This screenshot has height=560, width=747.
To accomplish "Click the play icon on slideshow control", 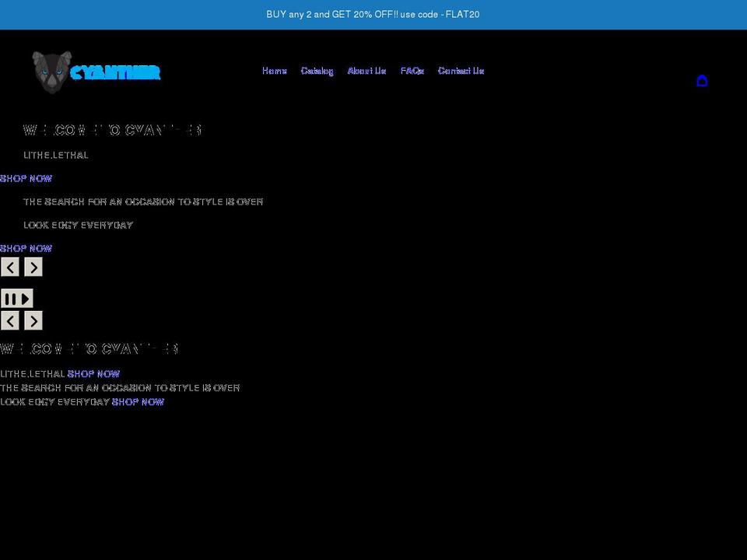I will (x=25, y=299).
